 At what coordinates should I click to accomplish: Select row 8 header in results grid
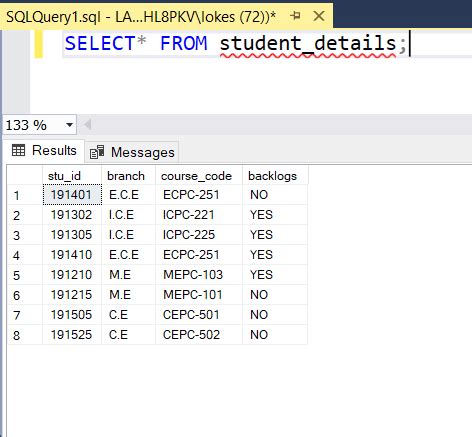point(25,335)
